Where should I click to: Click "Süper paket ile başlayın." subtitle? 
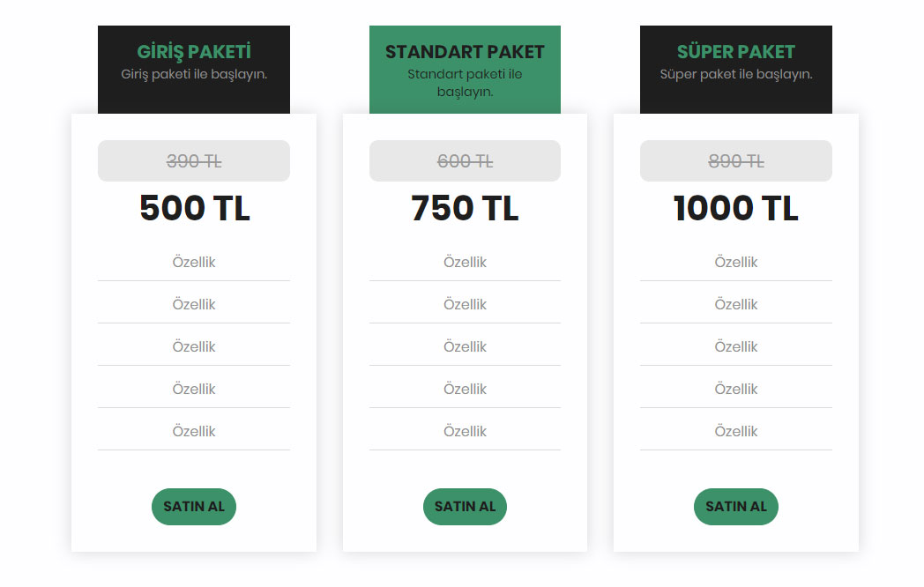pyautogui.click(x=735, y=74)
